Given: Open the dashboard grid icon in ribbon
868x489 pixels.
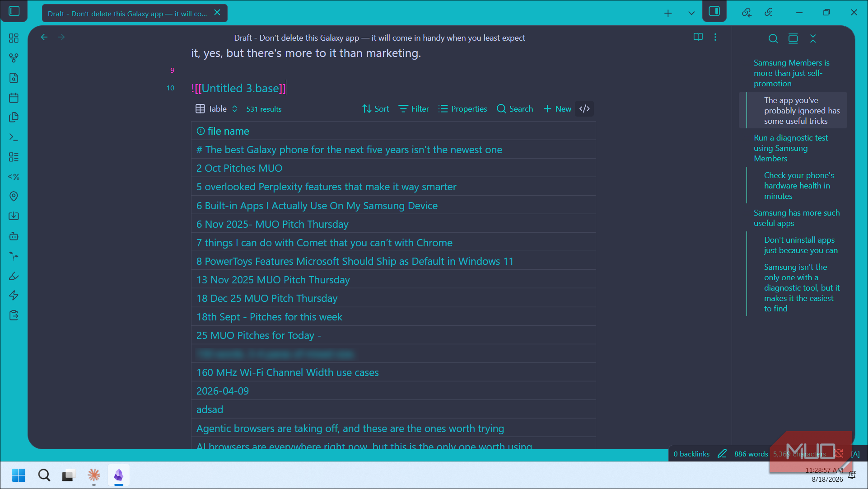Looking at the screenshot, I should [x=14, y=38].
